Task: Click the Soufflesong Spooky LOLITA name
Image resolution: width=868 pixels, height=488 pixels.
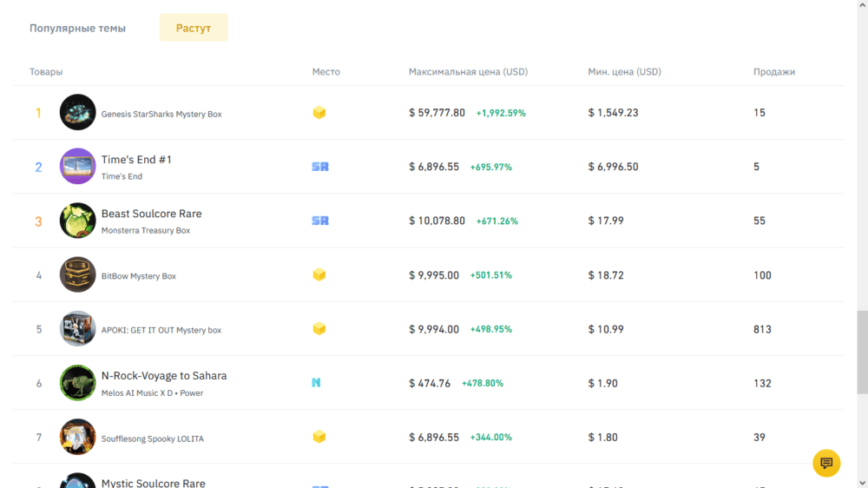Action: [x=153, y=439]
